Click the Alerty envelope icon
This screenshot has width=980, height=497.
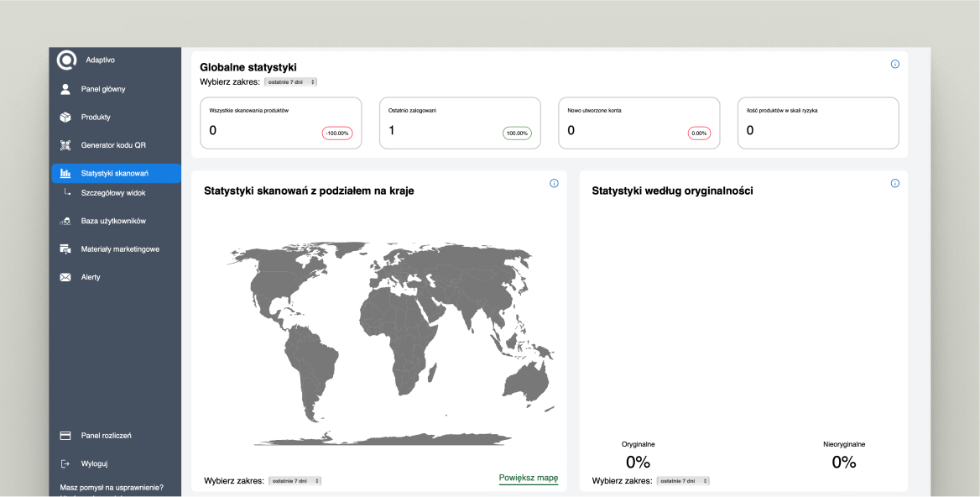pos(65,277)
